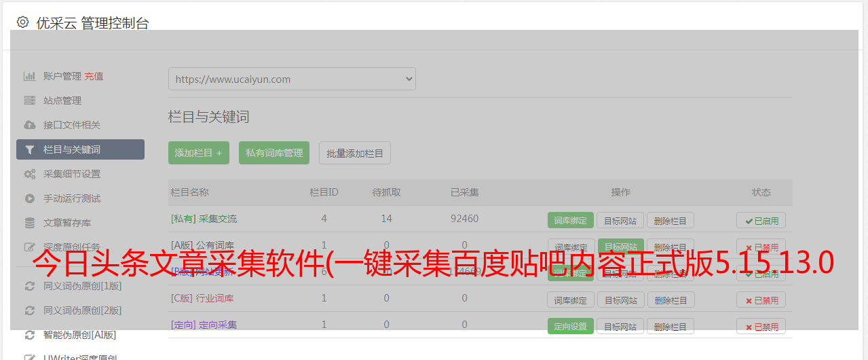Click the gear icon beside 优采云 管理控制台
This screenshot has width=868, height=360.
point(22,22)
